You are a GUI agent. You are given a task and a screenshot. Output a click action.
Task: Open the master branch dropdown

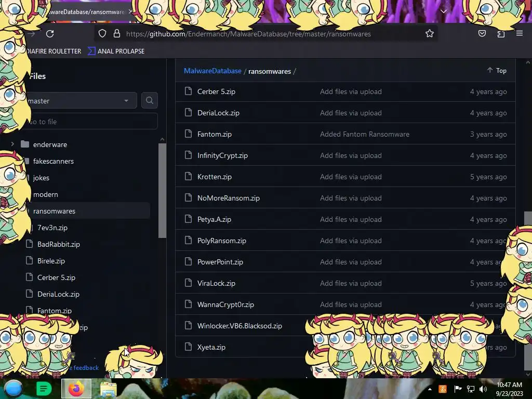pos(82,101)
